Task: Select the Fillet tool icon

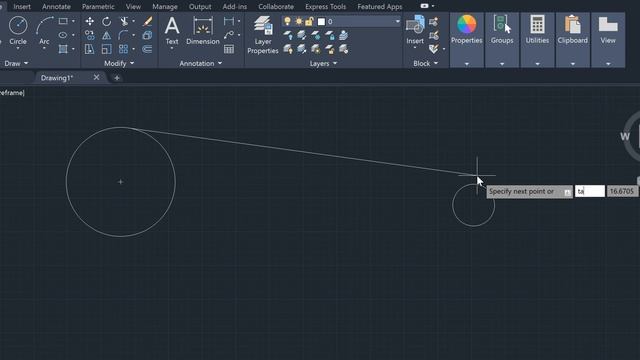Action: point(124,35)
